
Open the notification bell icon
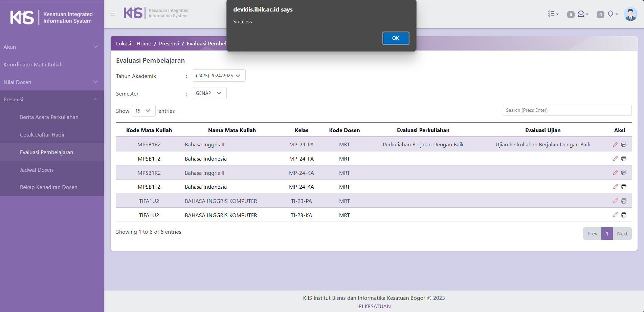point(611,14)
